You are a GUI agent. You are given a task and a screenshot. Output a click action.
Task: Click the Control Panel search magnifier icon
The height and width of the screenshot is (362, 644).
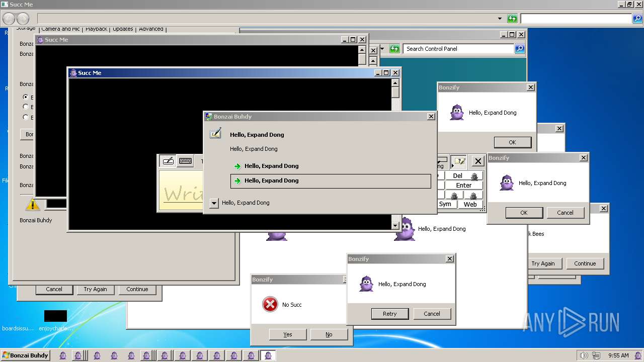pyautogui.click(x=520, y=49)
